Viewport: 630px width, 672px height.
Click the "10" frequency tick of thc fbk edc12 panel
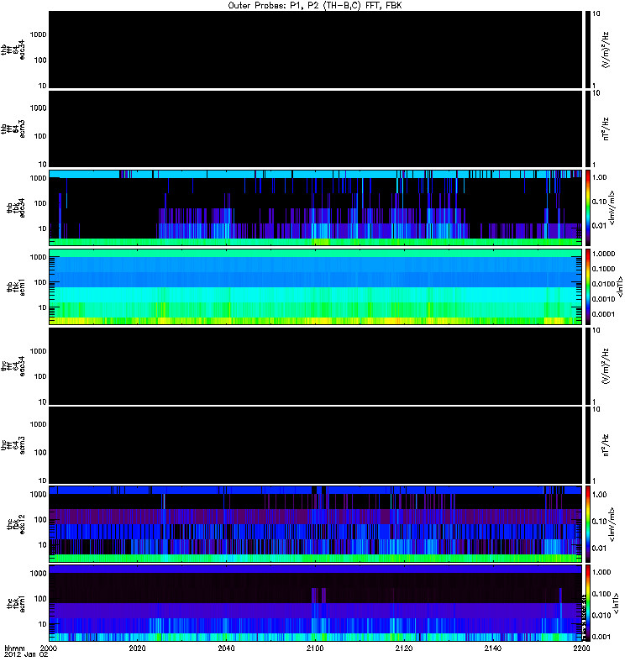pos(43,545)
